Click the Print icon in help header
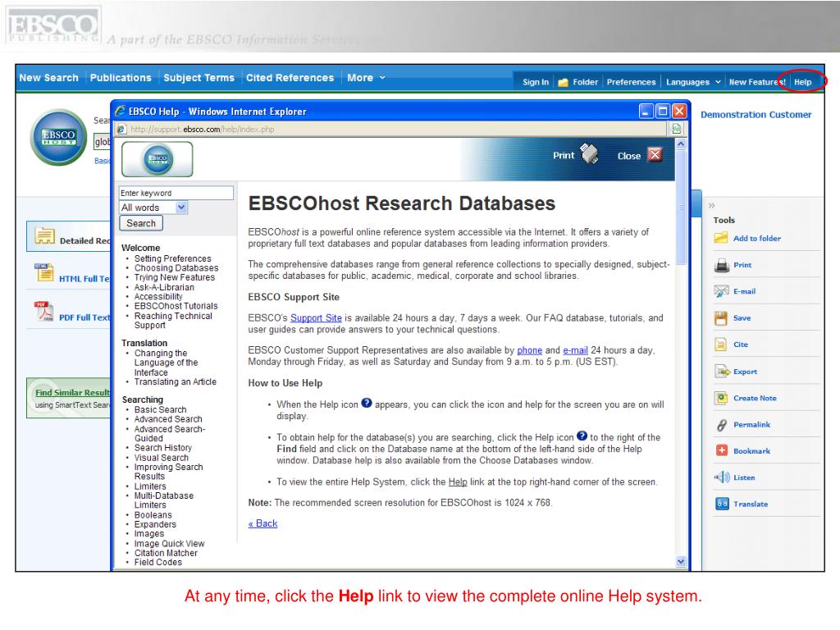This screenshot has height=630, width=840. [x=589, y=154]
